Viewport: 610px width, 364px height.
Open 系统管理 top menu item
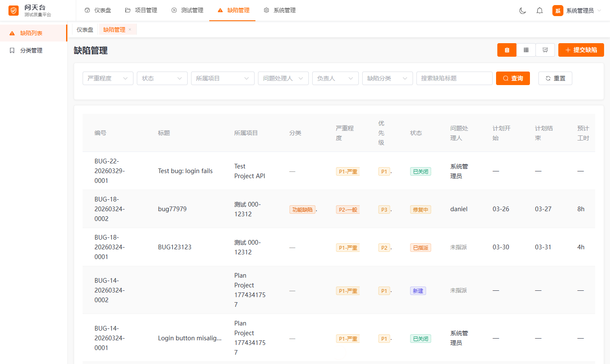280,10
